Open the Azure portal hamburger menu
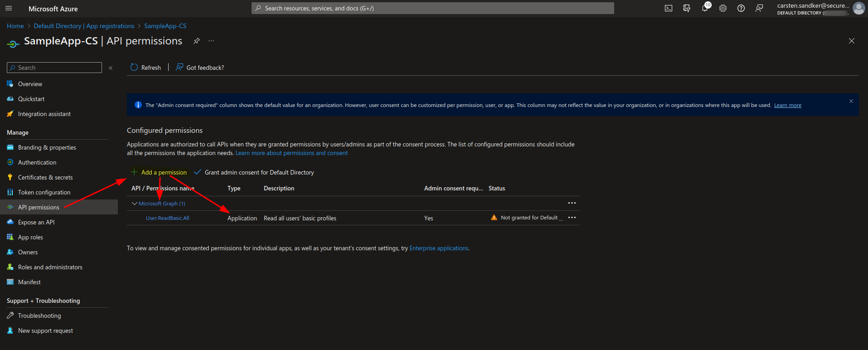Image resolution: width=868 pixels, height=350 pixels. coord(9,8)
